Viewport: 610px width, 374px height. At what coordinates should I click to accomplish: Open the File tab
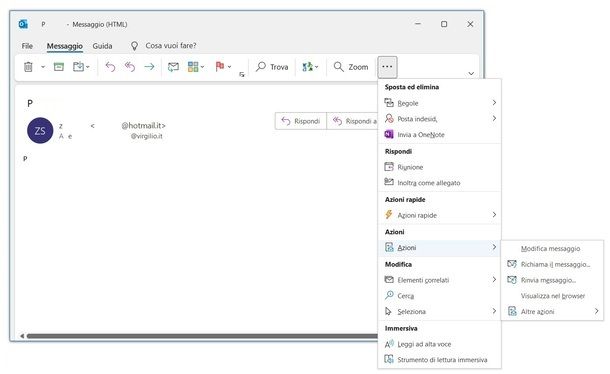(x=27, y=46)
